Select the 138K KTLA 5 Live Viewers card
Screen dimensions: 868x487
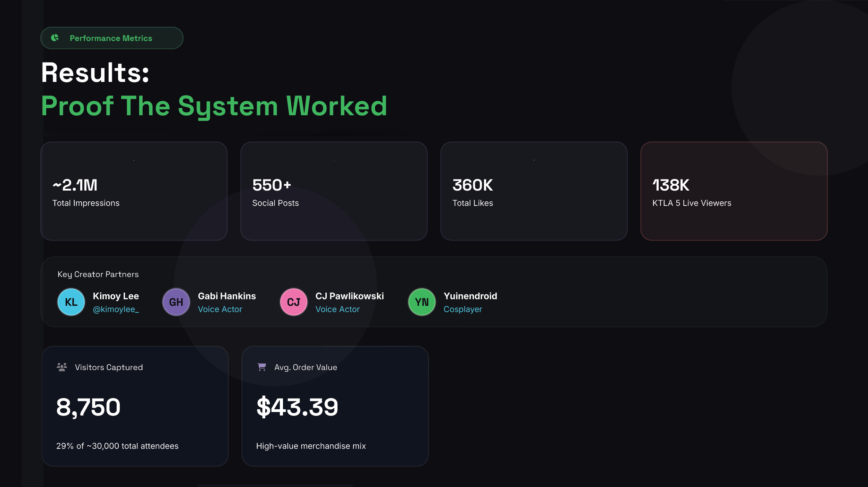(x=734, y=191)
